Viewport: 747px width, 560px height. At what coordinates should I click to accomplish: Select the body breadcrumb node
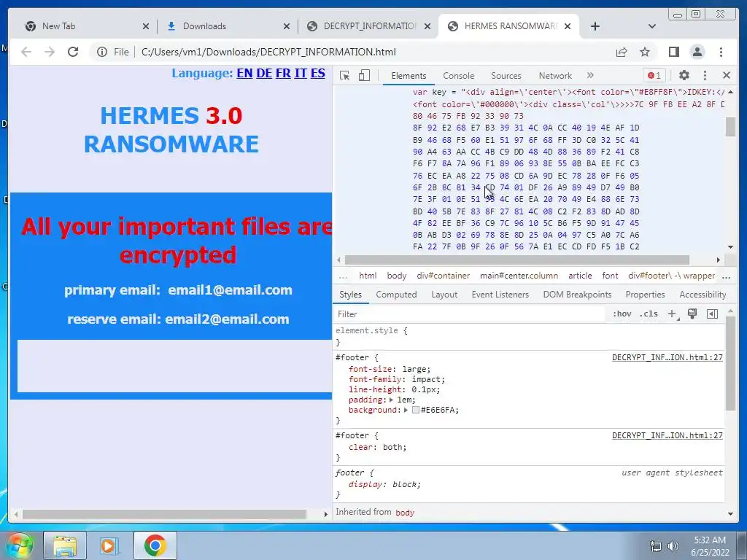tap(396, 276)
